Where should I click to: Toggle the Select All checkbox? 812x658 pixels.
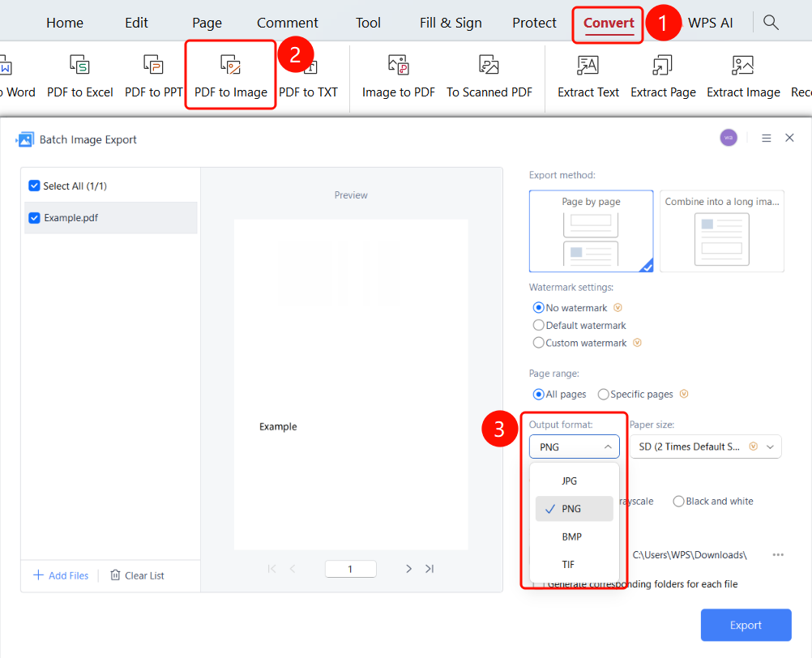coord(34,186)
